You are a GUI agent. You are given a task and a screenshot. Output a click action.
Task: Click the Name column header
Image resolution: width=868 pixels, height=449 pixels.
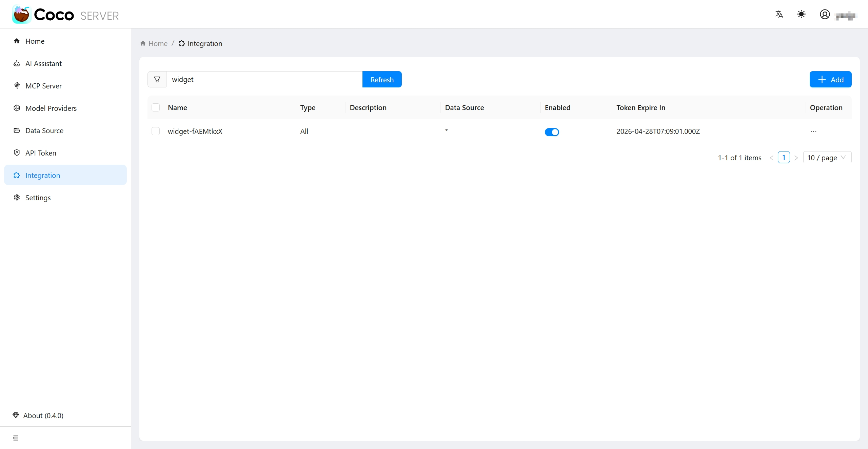[177, 107]
